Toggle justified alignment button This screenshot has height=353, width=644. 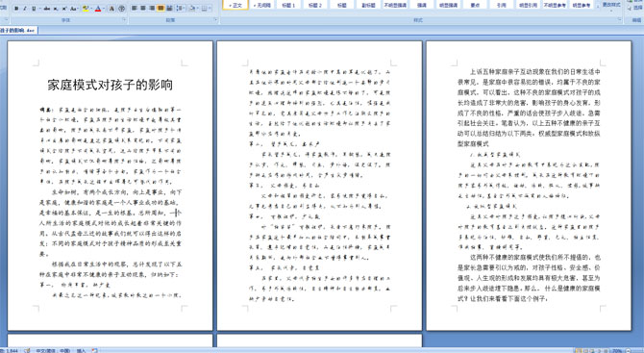coord(161,8)
